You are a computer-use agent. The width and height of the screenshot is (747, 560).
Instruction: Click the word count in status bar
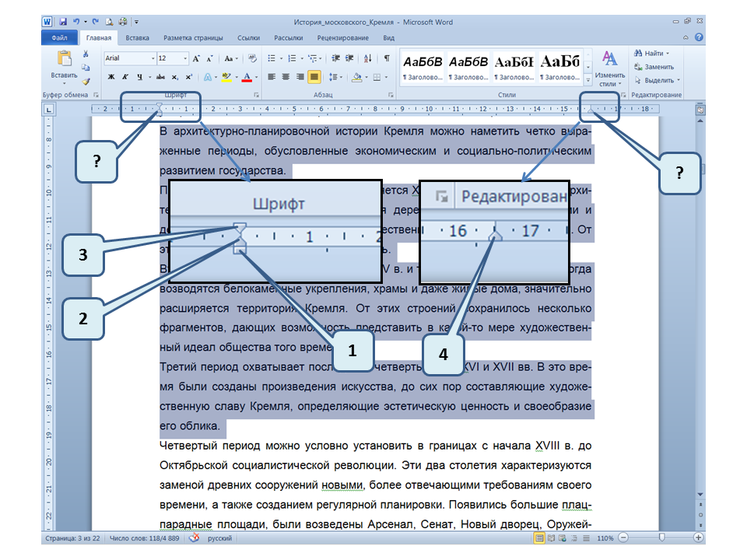(x=146, y=538)
